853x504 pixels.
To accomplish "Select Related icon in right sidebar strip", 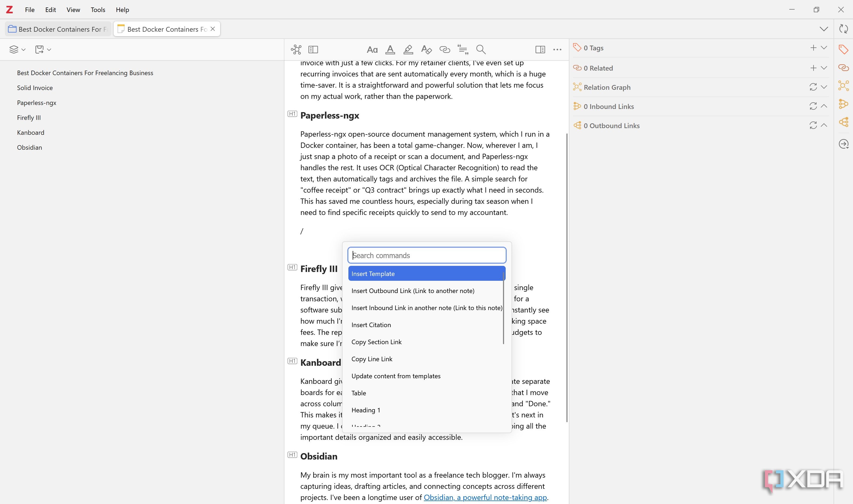I will (843, 68).
